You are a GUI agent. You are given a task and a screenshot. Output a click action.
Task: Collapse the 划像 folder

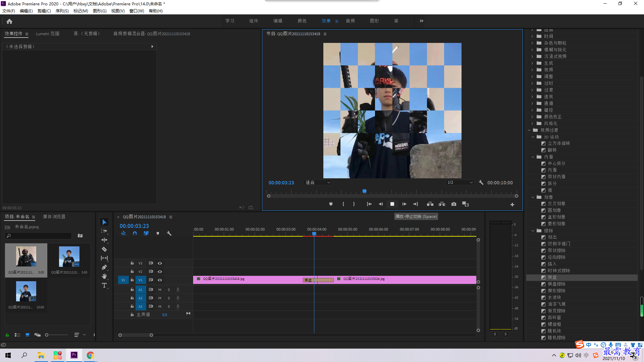pyautogui.click(x=533, y=197)
